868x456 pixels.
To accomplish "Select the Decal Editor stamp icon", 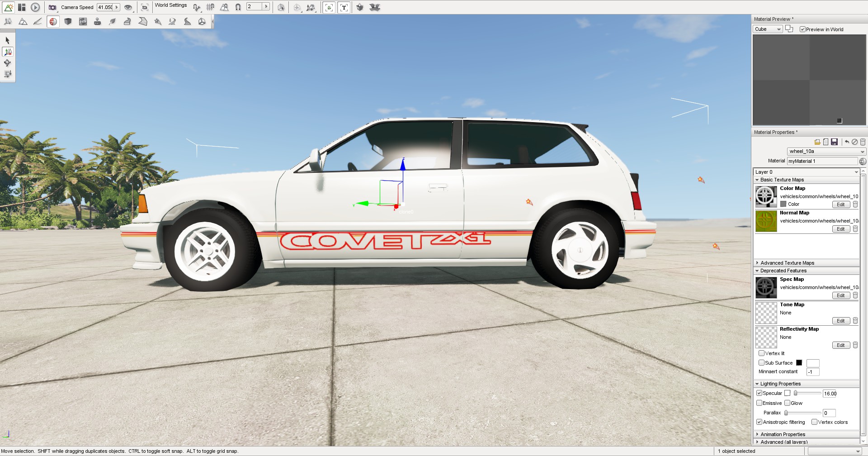I will click(97, 21).
